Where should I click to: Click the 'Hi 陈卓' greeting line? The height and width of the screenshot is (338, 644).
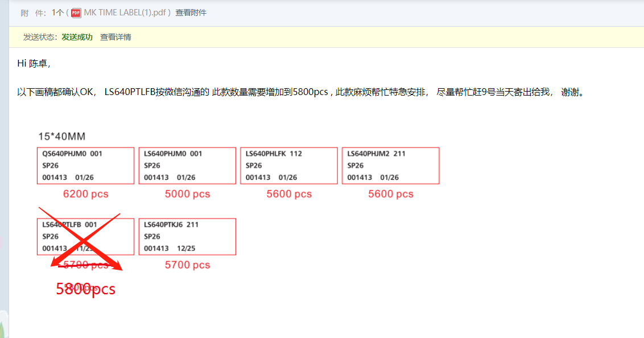point(34,63)
